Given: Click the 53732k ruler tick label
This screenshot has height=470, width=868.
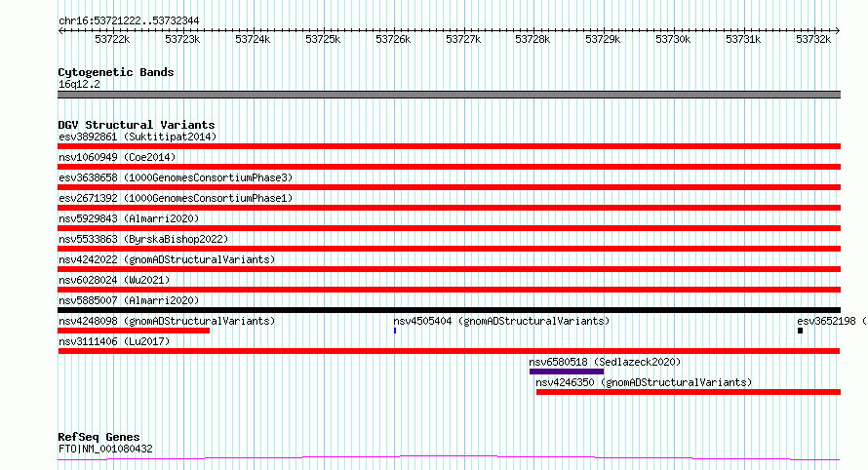Looking at the screenshot, I should point(813,39).
